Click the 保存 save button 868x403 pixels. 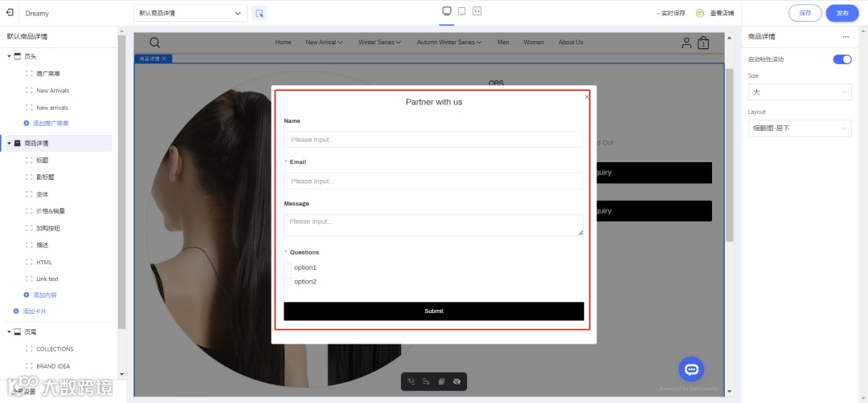805,14
